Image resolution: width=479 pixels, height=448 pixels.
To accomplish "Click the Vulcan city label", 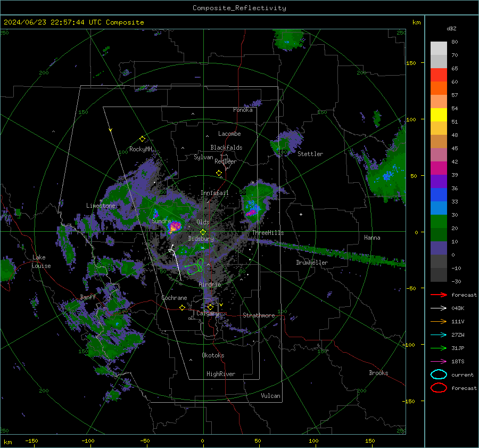I will coord(270,396).
